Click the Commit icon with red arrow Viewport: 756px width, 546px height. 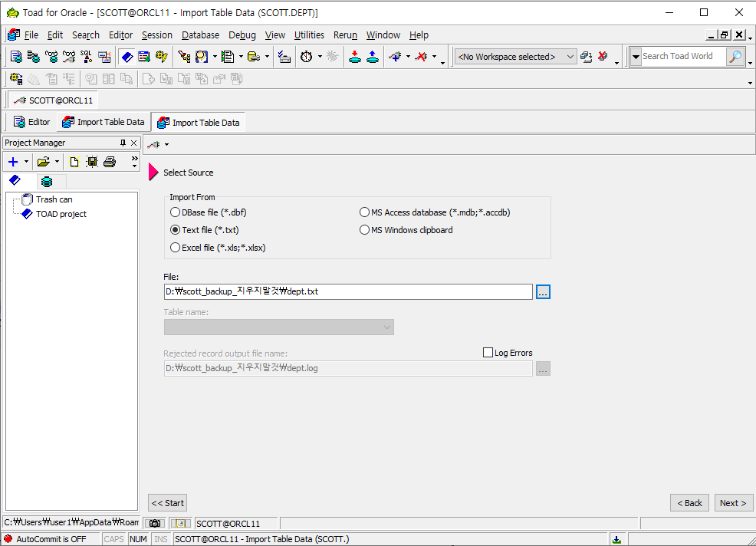(x=355, y=57)
